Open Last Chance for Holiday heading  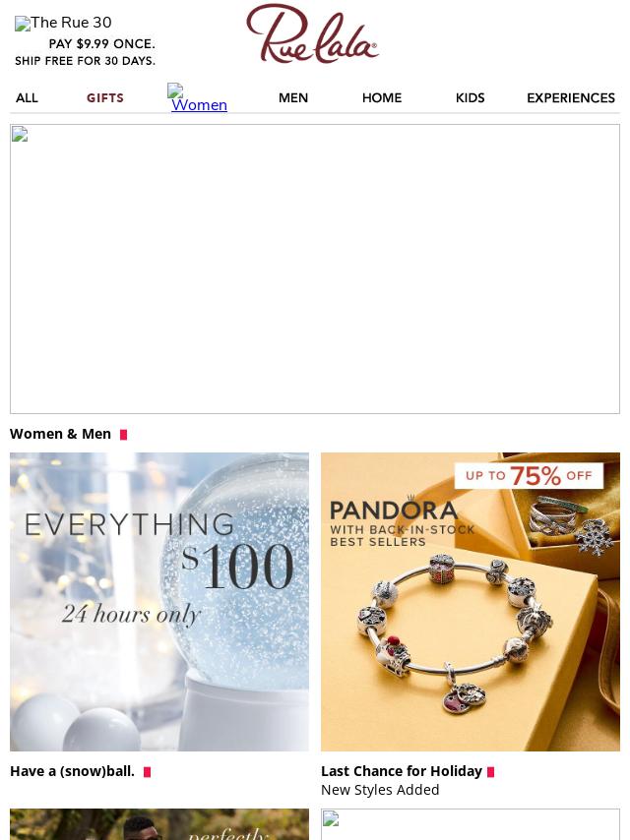[x=402, y=771]
